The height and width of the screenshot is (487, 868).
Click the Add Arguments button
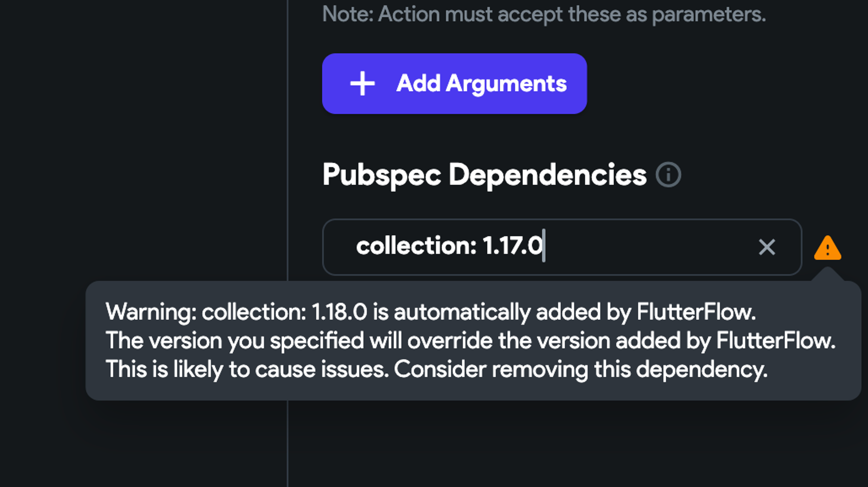(454, 84)
